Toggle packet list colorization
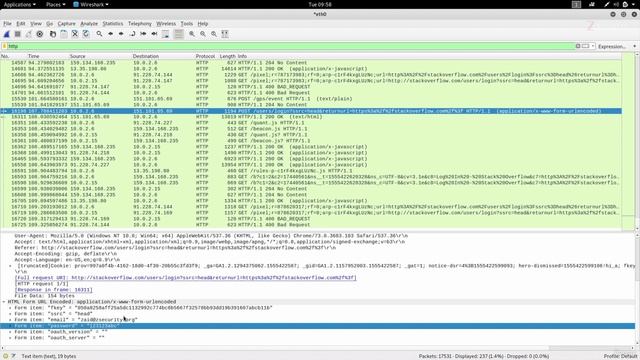Viewport: 640px width, 360px height. point(178,34)
